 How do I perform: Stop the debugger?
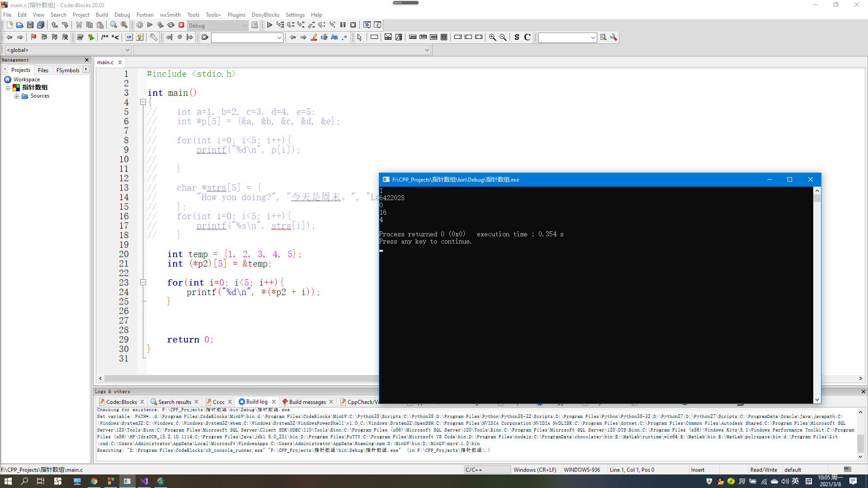353,25
